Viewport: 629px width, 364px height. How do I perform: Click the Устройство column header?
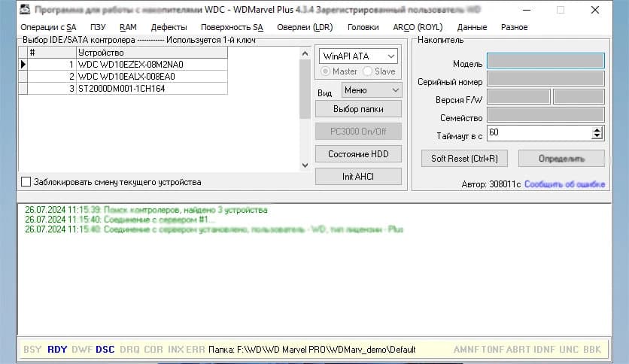click(x=152, y=53)
